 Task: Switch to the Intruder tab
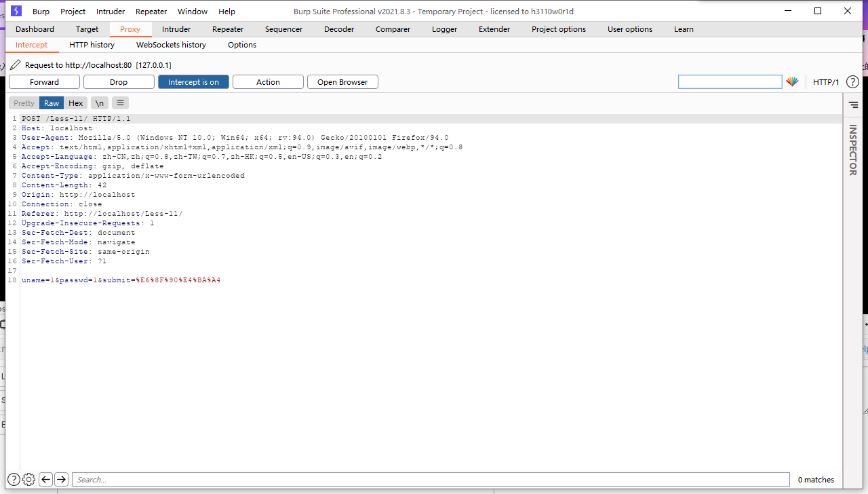(176, 29)
